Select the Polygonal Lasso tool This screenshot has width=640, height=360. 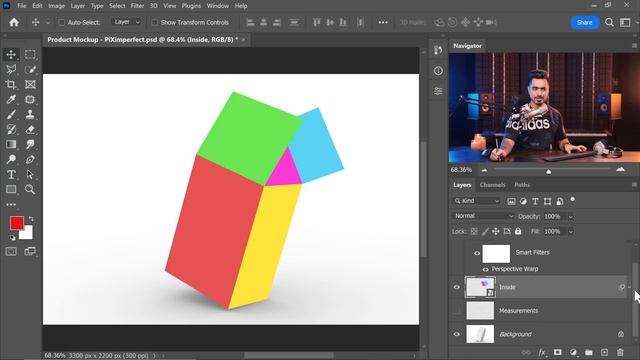pos(11,69)
